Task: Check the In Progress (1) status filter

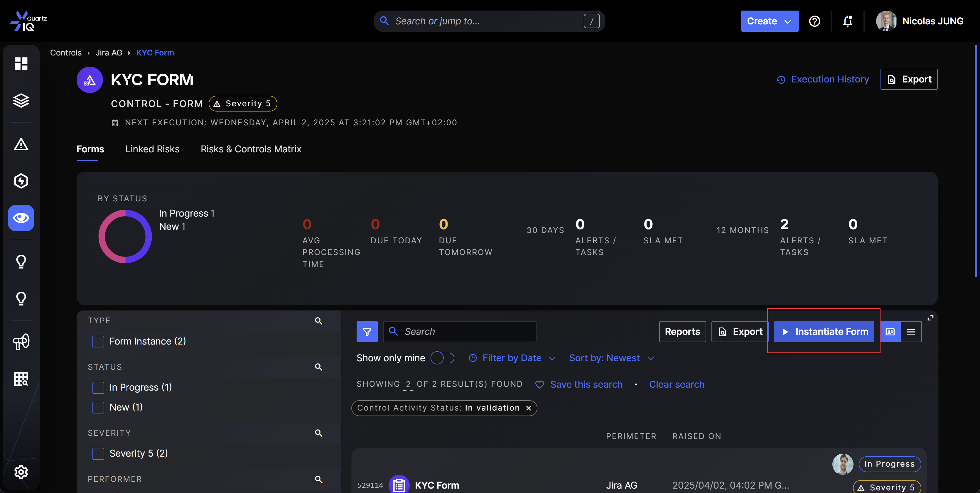Action: point(98,387)
